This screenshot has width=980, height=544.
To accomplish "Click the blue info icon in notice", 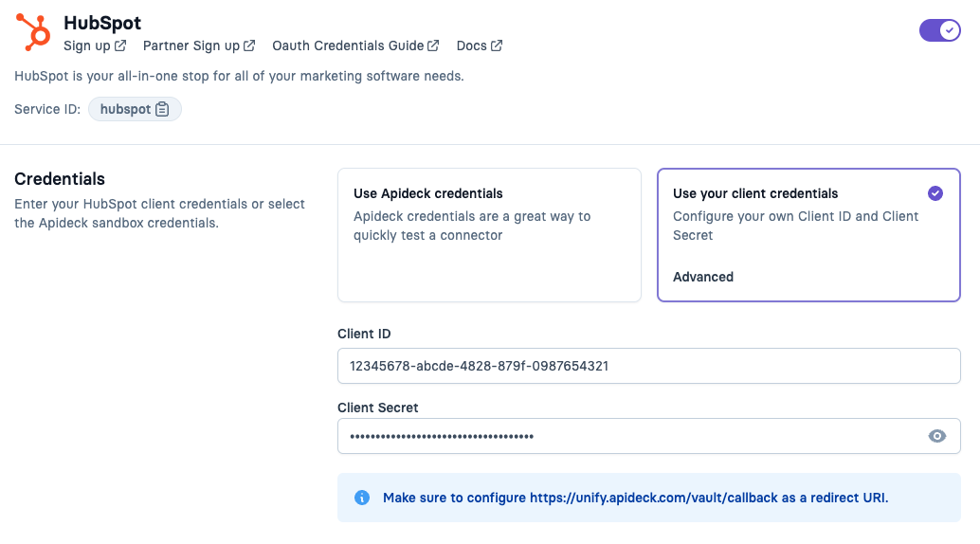I will (362, 498).
